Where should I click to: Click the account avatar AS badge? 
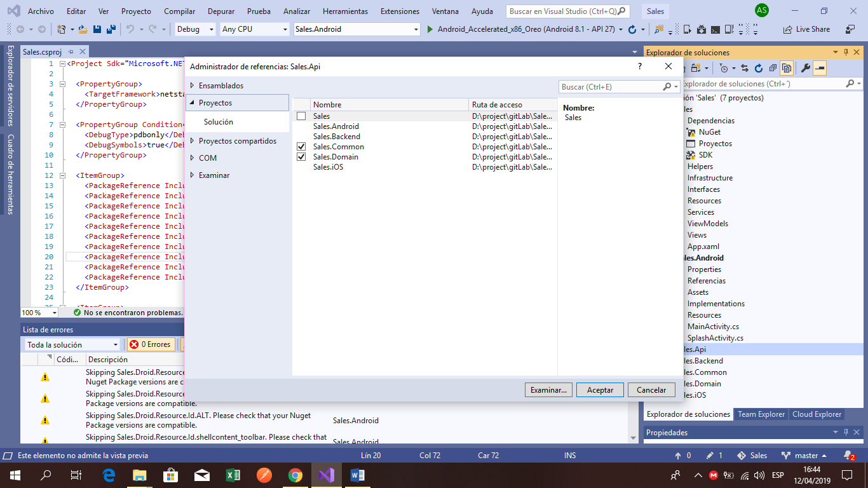pos(761,11)
